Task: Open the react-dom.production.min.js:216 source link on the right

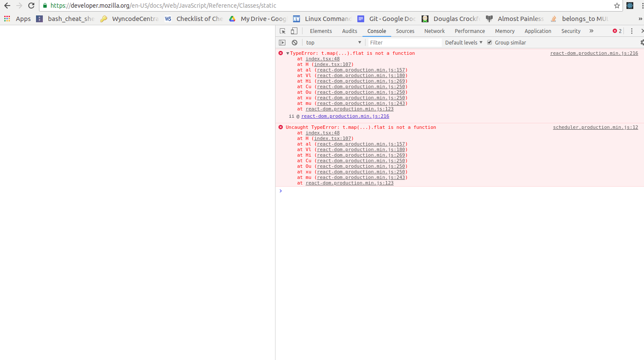Action: click(x=594, y=54)
